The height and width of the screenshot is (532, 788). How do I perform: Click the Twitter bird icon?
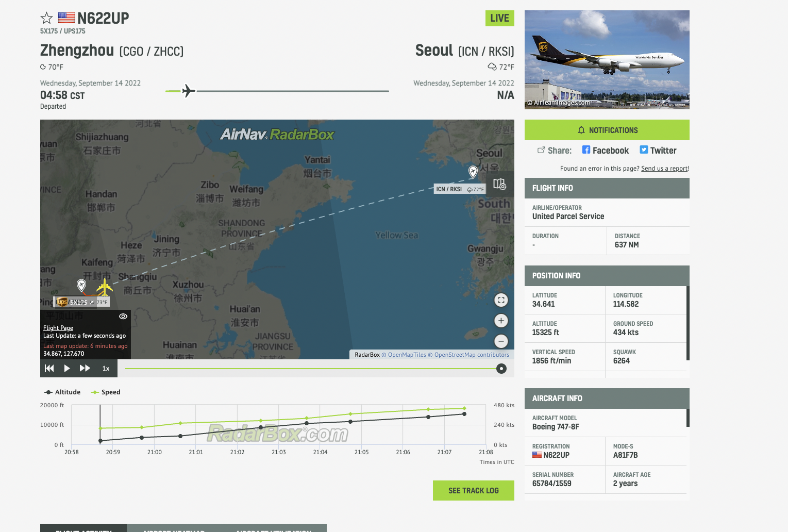[x=644, y=149]
